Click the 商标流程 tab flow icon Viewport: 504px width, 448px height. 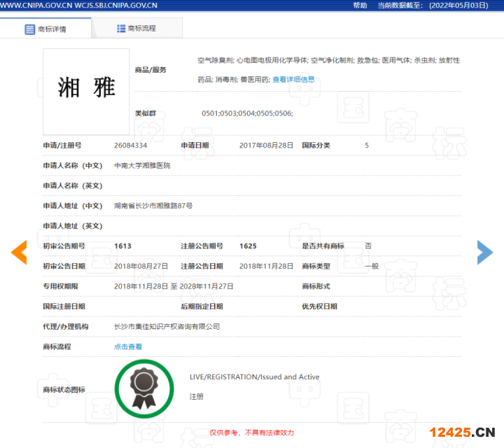pyautogui.click(x=121, y=29)
